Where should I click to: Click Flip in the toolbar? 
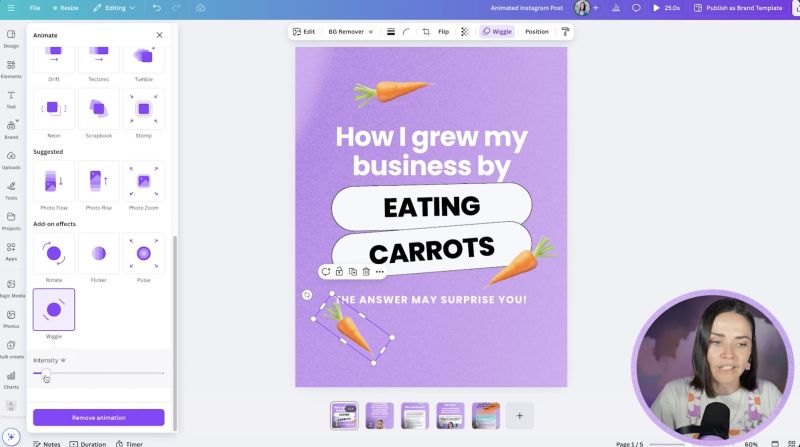click(443, 32)
